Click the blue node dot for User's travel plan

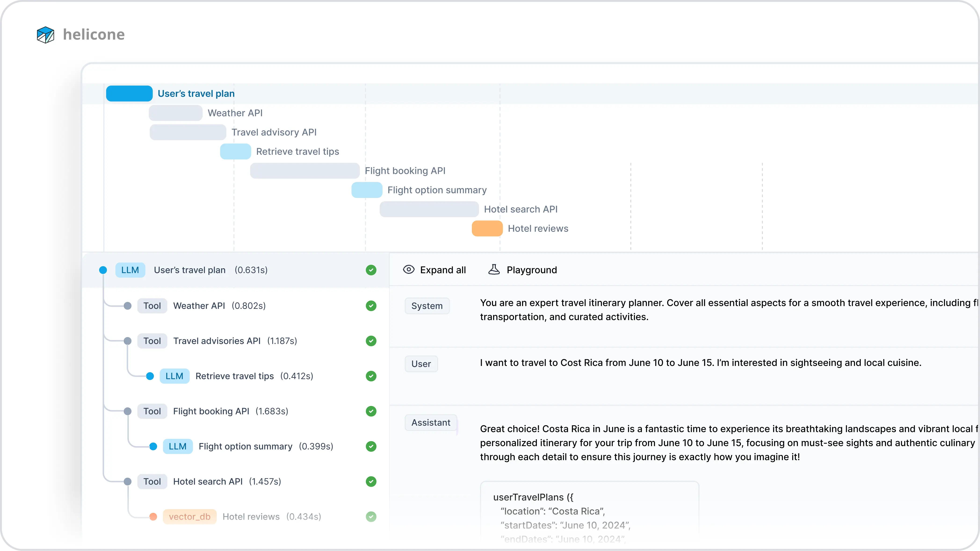tap(103, 270)
